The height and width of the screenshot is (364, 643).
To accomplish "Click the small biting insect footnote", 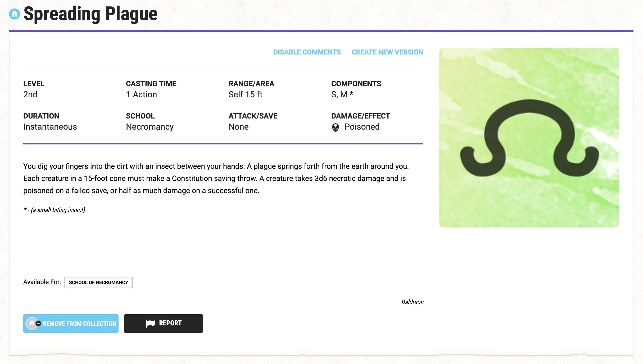I will click(55, 210).
